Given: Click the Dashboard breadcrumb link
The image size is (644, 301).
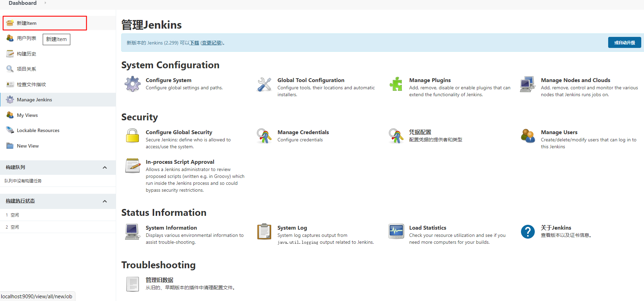Looking at the screenshot, I should pyautogui.click(x=22, y=3).
